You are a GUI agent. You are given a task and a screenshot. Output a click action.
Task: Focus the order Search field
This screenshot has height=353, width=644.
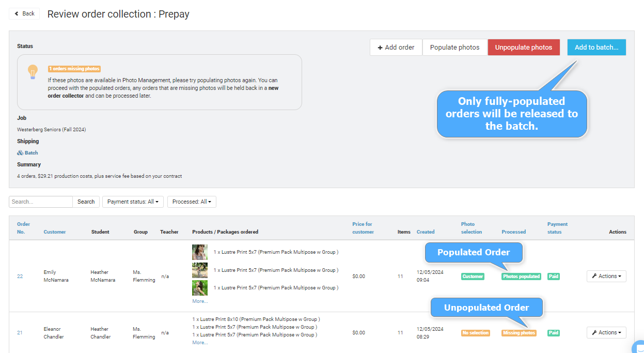41,202
